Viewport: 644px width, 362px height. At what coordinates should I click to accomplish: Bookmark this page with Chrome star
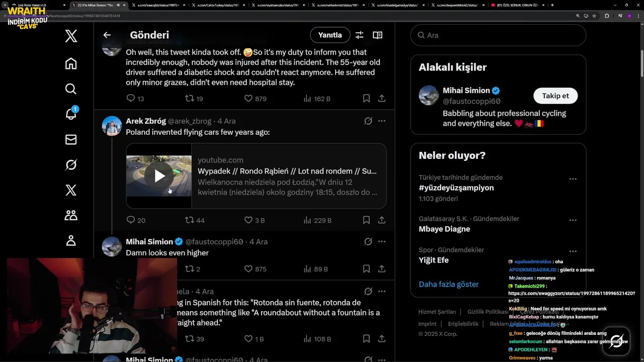tap(594, 16)
